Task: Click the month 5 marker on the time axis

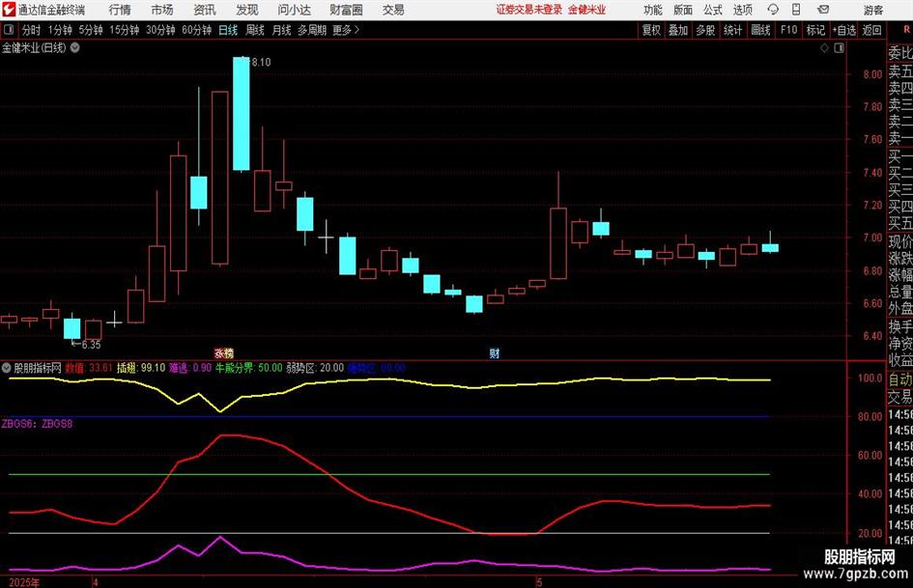Action: 539,582
